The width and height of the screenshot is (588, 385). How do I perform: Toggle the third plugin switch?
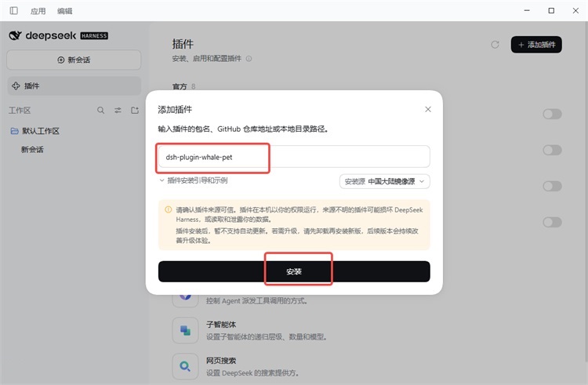[552, 186]
